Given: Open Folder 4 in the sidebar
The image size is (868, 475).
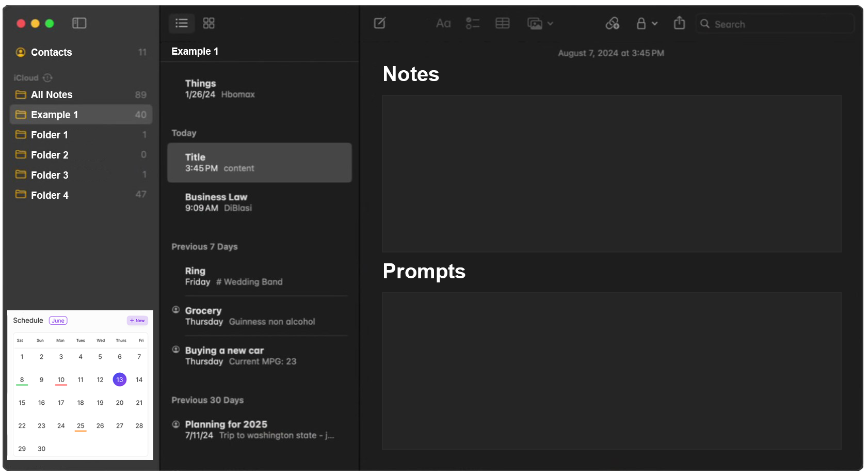Looking at the screenshot, I should tap(50, 195).
